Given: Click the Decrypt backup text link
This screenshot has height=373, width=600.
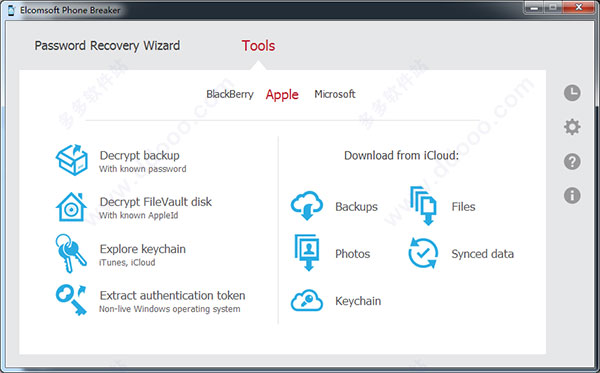Looking at the screenshot, I should (x=140, y=156).
